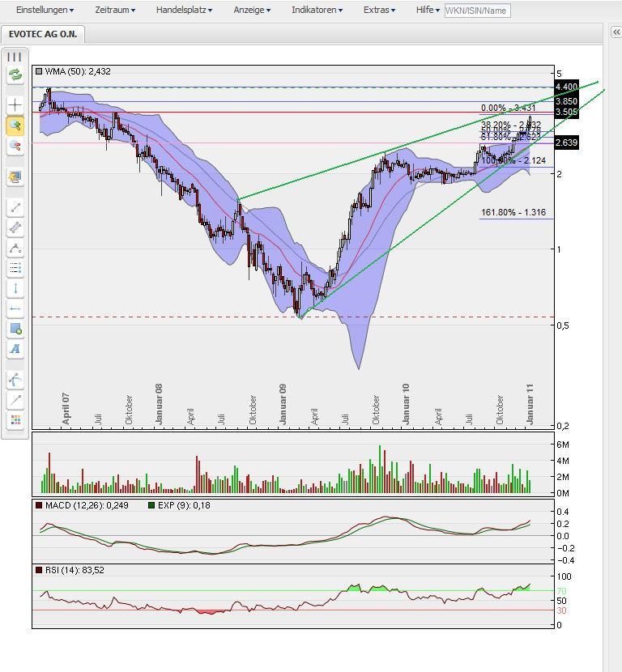622x672 pixels.
Task: Click the toolbar drag handle grip
Action: click(14, 57)
